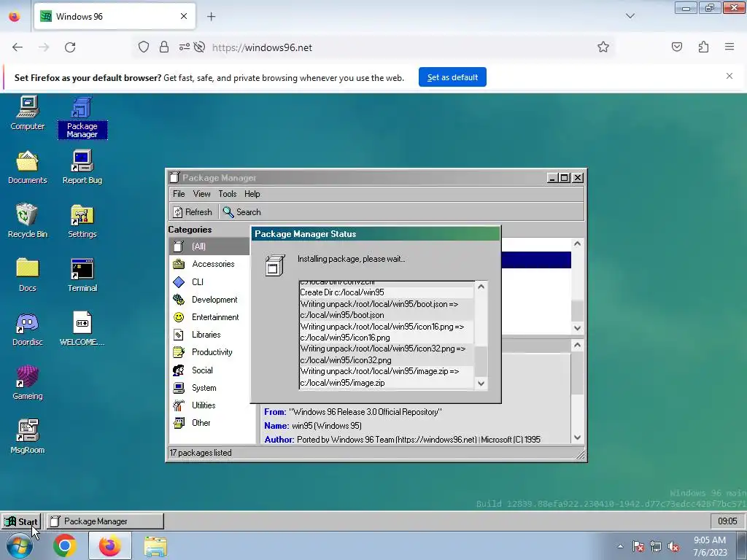Launch the Doordisc shortcut
This screenshot has width=747, height=560.
point(28,329)
